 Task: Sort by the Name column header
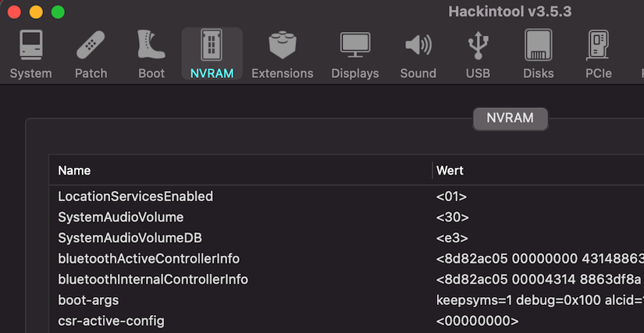pos(74,170)
